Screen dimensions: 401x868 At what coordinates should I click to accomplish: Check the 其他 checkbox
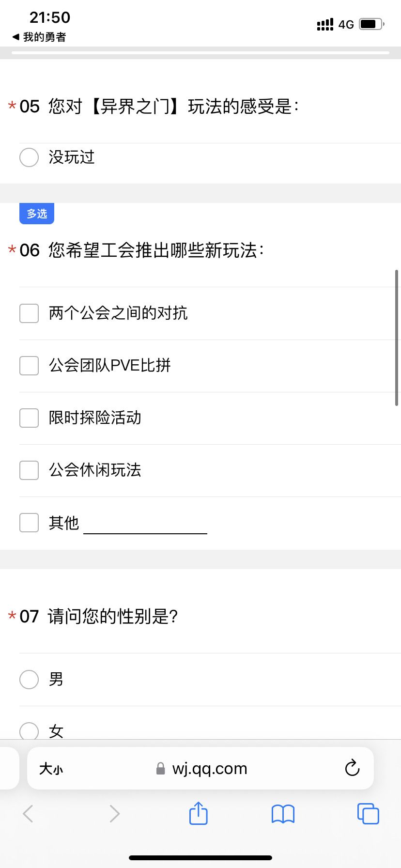[29, 523]
